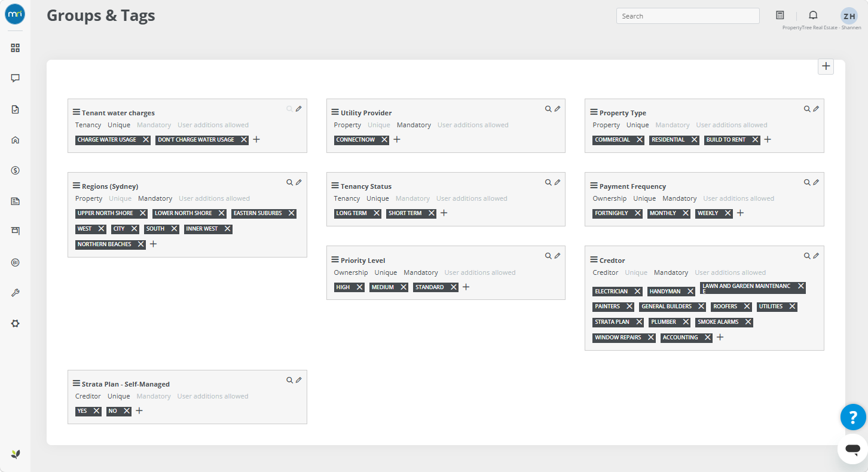Edit the Regions (Sydney) group with pencil icon
The width and height of the screenshot is (868, 472).
[299, 182]
